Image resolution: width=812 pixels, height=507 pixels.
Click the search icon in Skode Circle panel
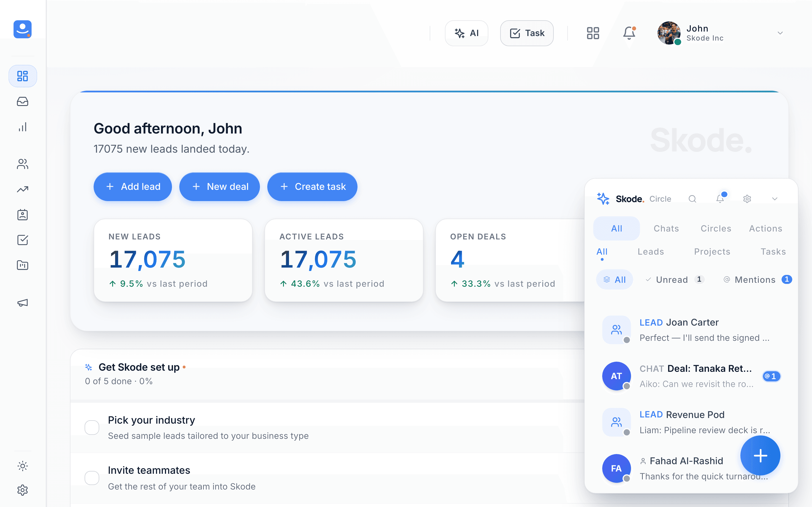coord(692,199)
